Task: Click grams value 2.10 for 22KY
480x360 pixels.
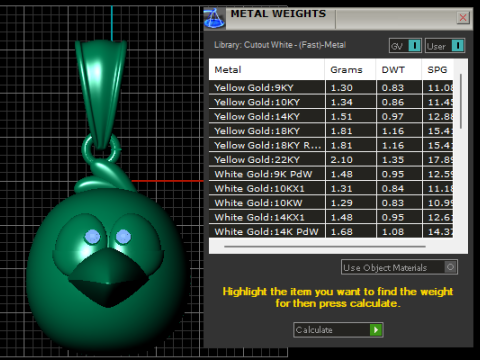Action: pos(342,160)
